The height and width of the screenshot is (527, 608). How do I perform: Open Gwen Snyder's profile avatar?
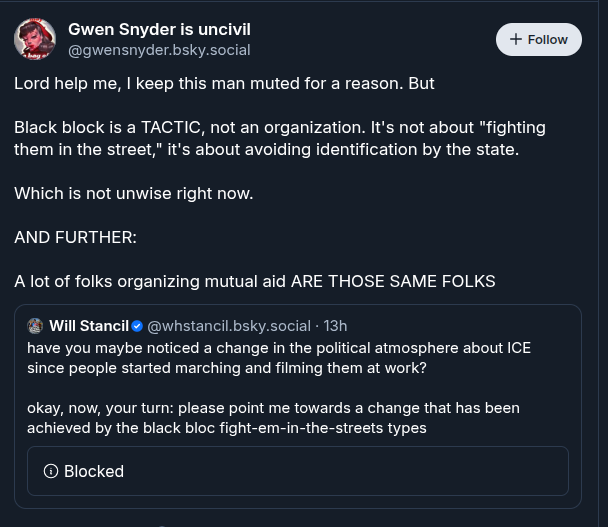(x=35, y=39)
